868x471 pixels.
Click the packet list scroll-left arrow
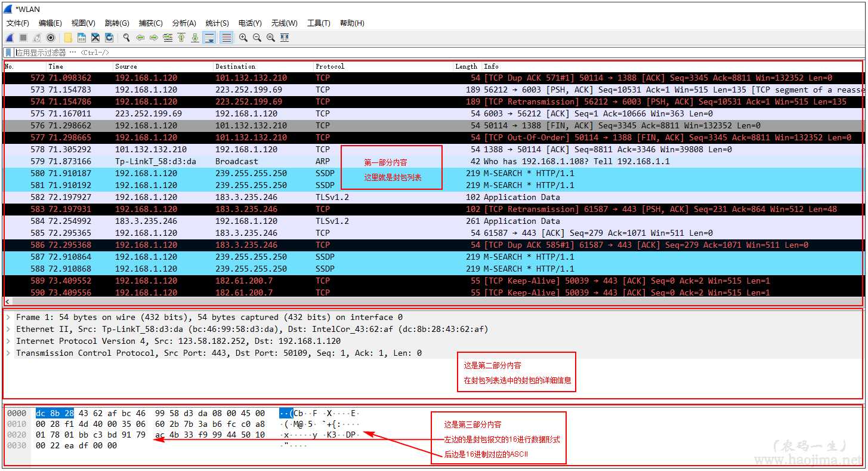(x=7, y=301)
